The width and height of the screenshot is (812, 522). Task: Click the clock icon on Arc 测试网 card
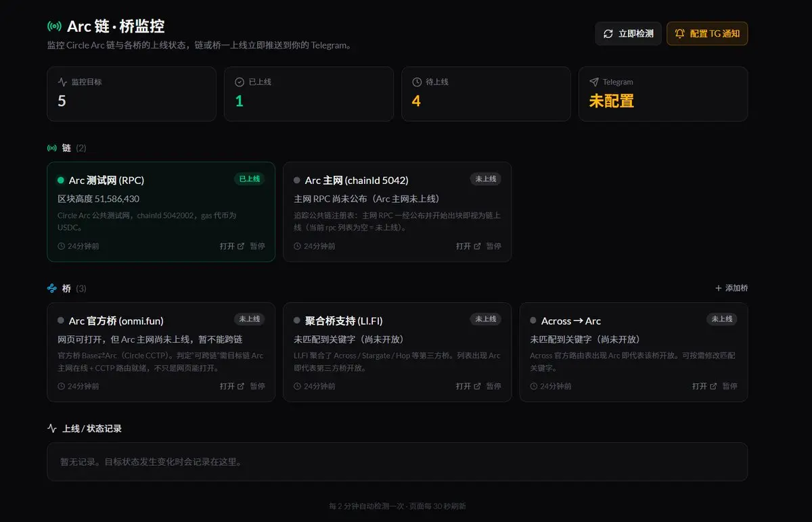[x=61, y=246]
